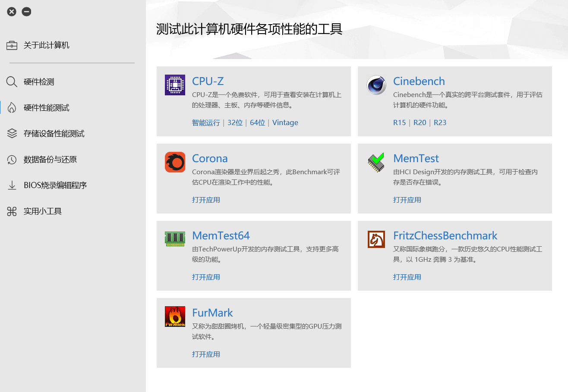
Task: Click the flame icon beside 硬件性能测试
Action: point(12,108)
